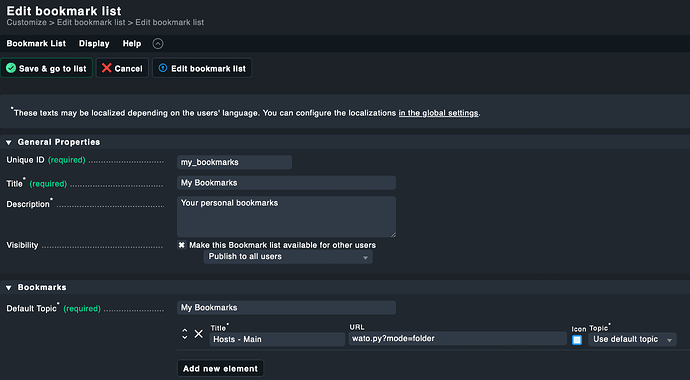Click the Save & go to list button
The width and height of the screenshot is (690, 380).
click(x=47, y=68)
